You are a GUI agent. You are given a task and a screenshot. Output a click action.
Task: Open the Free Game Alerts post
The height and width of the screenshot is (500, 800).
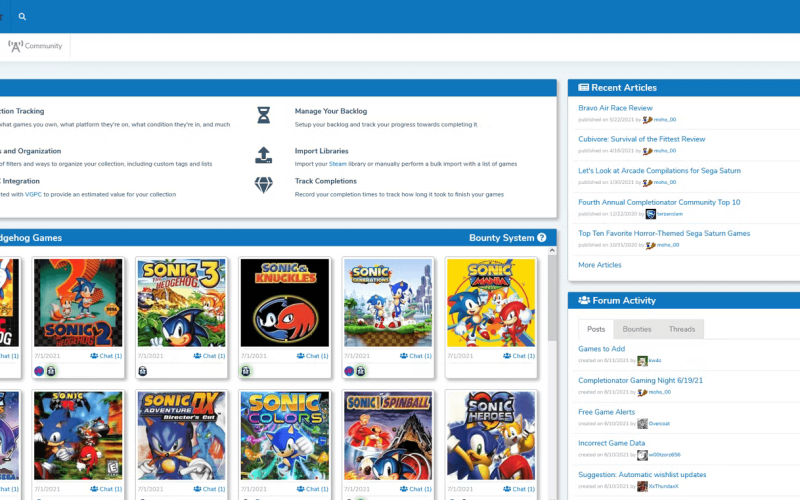[x=606, y=412]
